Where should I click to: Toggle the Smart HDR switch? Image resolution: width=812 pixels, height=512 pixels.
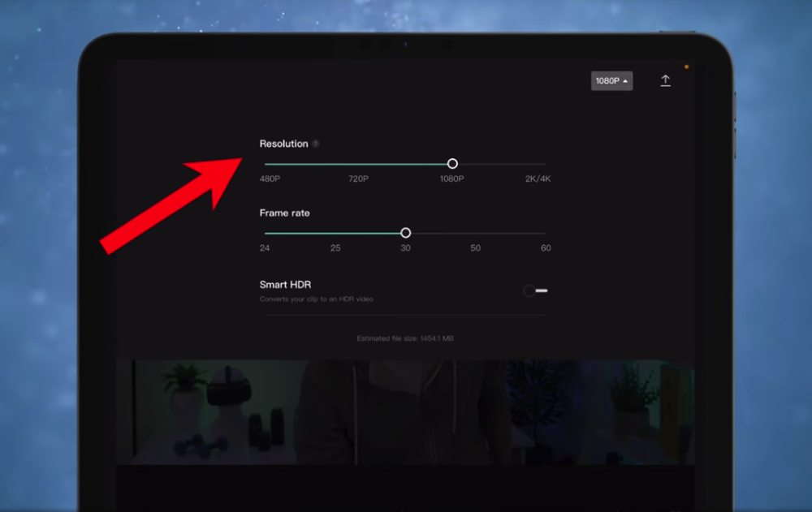(535, 291)
